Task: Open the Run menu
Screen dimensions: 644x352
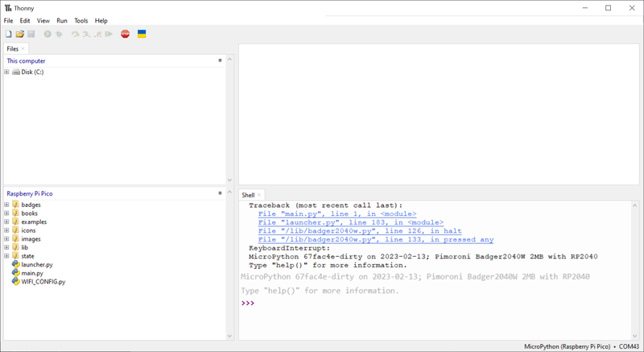Action: click(x=61, y=21)
